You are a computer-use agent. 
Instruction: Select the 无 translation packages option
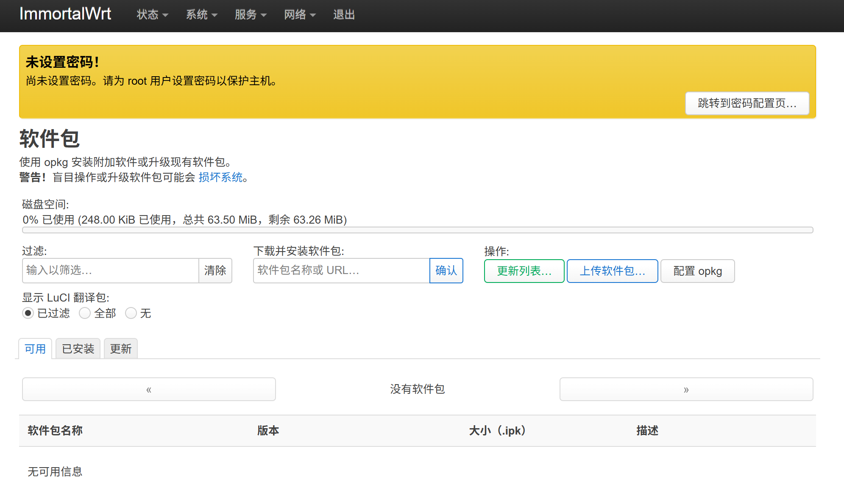tap(131, 313)
